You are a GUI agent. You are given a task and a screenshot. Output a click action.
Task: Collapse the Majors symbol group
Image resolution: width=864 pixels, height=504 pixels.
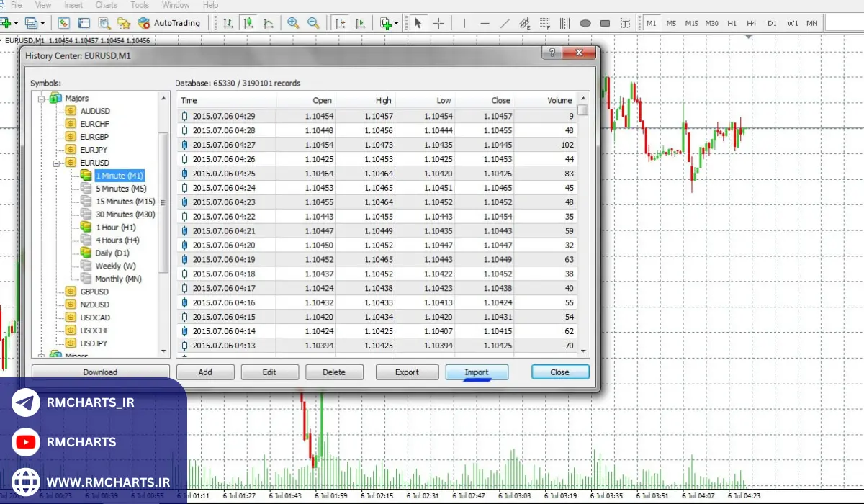[x=42, y=99]
